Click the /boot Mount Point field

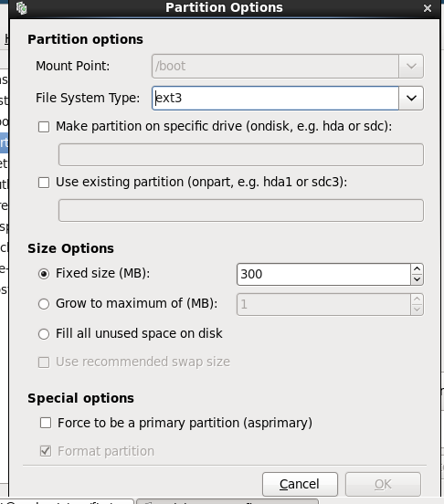click(x=276, y=67)
